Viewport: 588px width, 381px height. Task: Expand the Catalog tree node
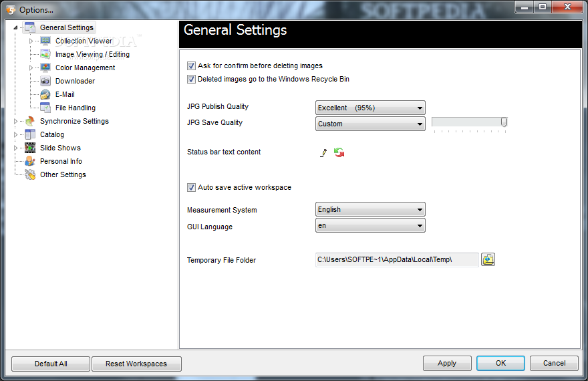click(15, 134)
